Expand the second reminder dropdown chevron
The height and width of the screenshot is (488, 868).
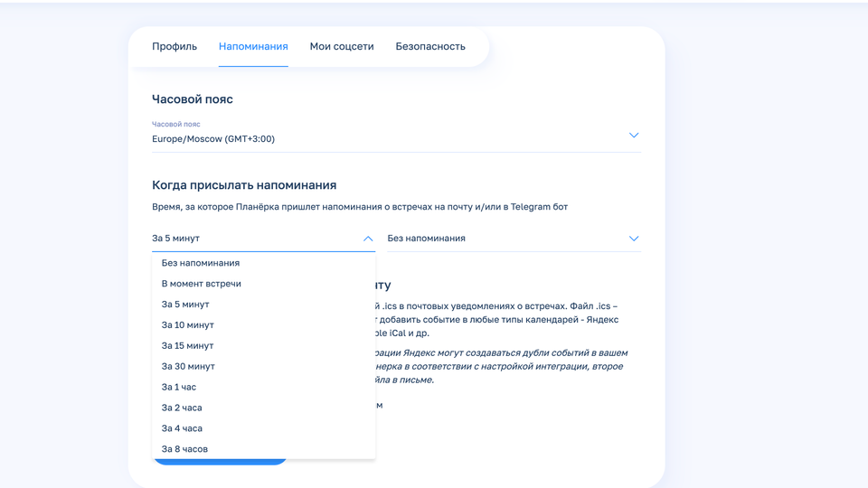click(634, 239)
